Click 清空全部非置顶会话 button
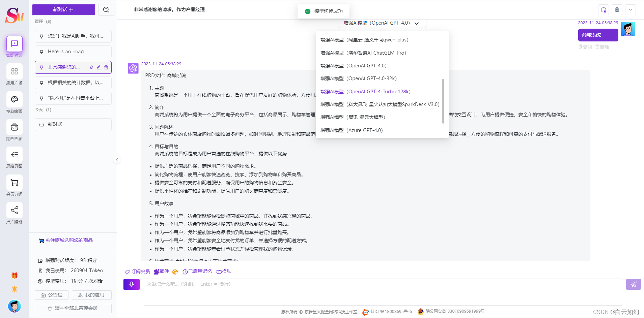The height and width of the screenshot is (318, 644). click(73, 309)
